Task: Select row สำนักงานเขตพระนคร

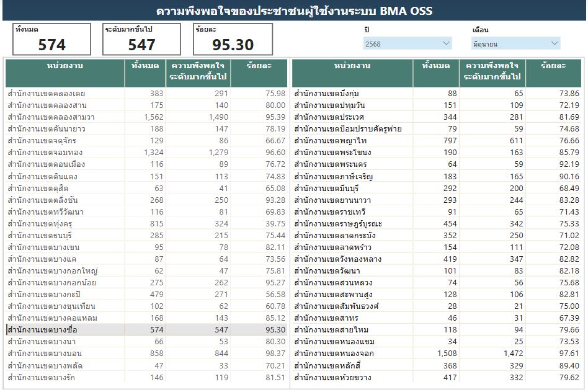Action: (437, 164)
